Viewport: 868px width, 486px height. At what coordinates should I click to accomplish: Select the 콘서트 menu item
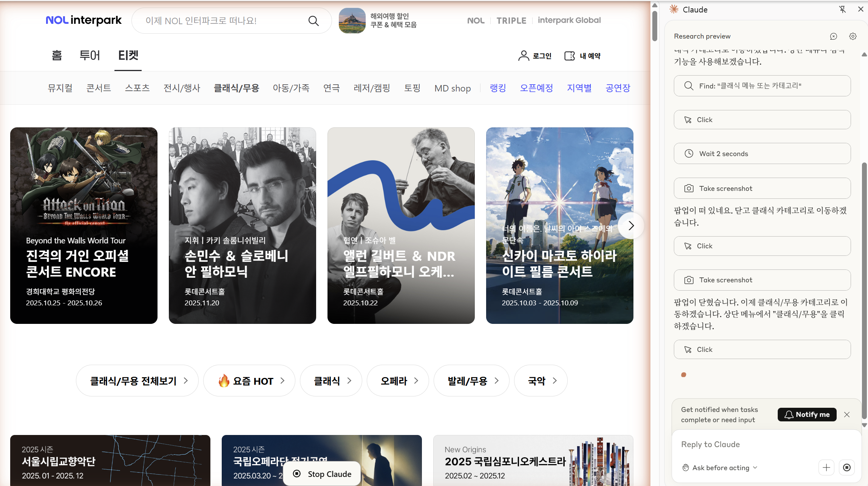[x=99, y=88]
